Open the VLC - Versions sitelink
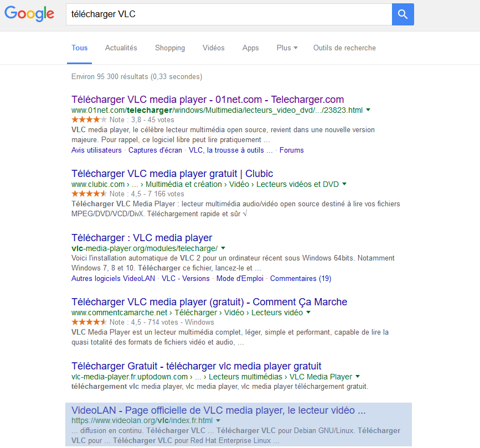 (x=185, y=279)
